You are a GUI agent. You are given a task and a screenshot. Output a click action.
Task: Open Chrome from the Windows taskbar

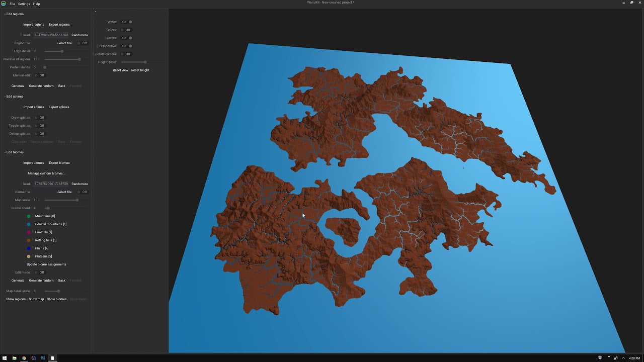pyautogui.click(x=24, y=358)
